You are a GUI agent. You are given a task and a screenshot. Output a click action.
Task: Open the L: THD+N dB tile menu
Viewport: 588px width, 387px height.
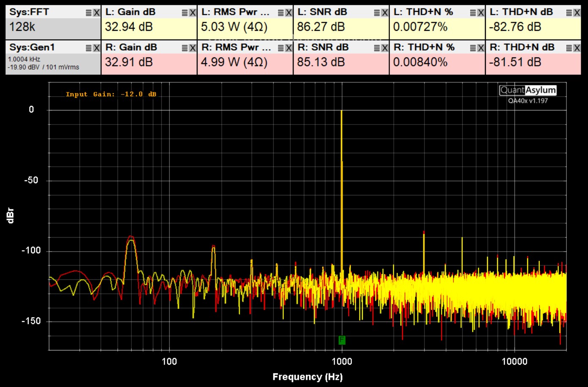click(x=569, y=13)
